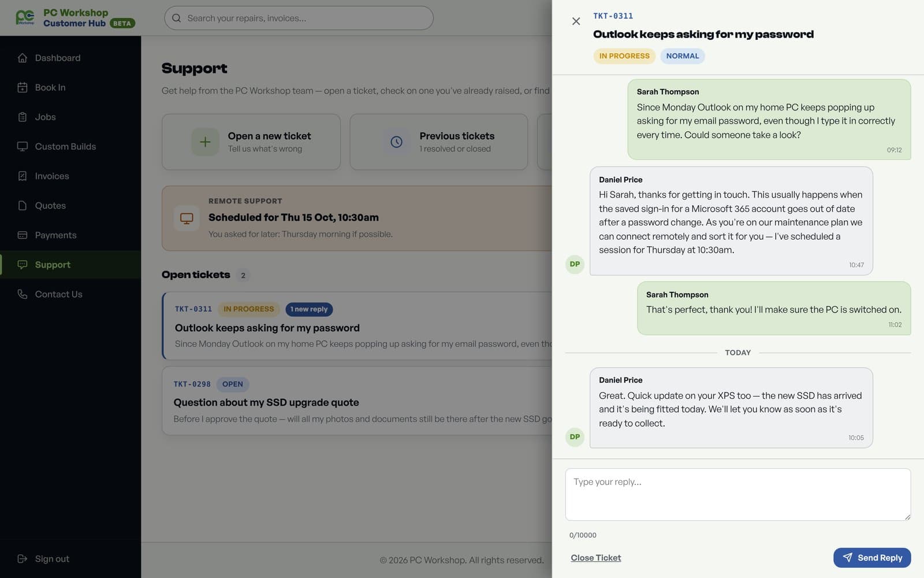This screenshot has width=924, height=578.
Task: Click the Book In calendar icon
Action: pyautogui.click(x=23, y=87)
